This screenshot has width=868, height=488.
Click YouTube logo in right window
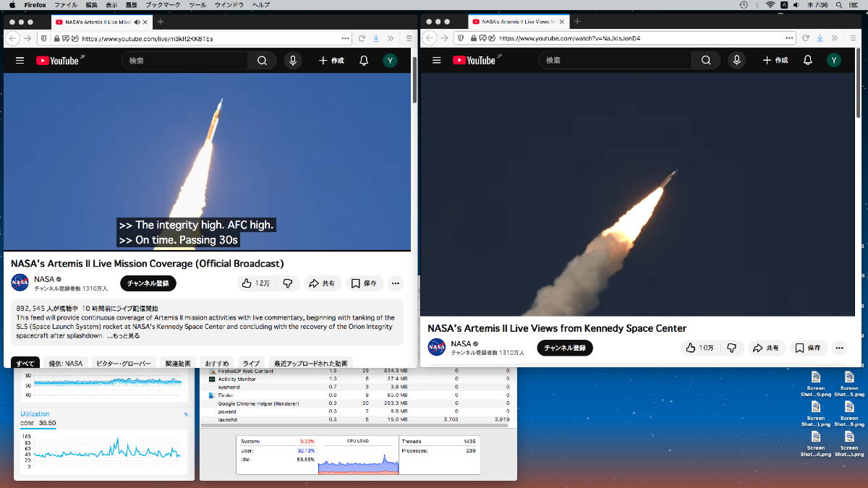pos(475,61)
